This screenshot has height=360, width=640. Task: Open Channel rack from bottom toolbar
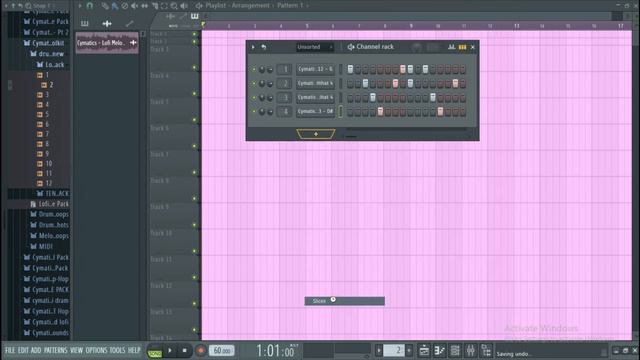click(x=455, y=350)
